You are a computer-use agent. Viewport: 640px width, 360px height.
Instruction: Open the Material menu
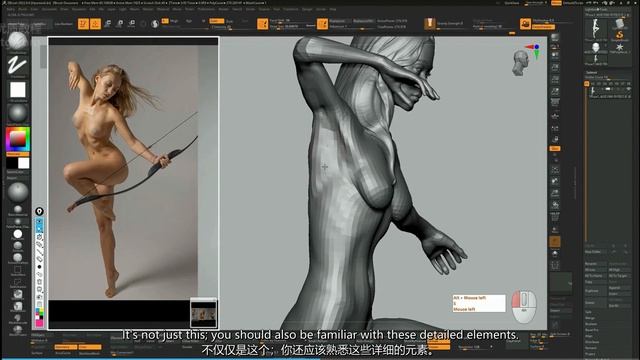click(x=162, y=9)
